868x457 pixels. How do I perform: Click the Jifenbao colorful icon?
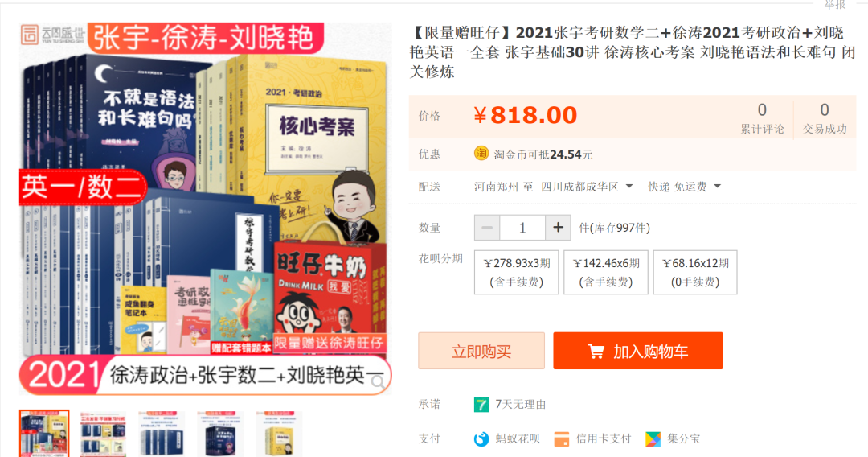click(653, 439)
